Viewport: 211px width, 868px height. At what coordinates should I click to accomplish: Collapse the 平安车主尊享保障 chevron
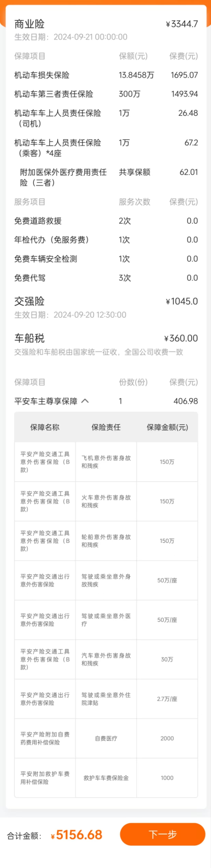85,401
